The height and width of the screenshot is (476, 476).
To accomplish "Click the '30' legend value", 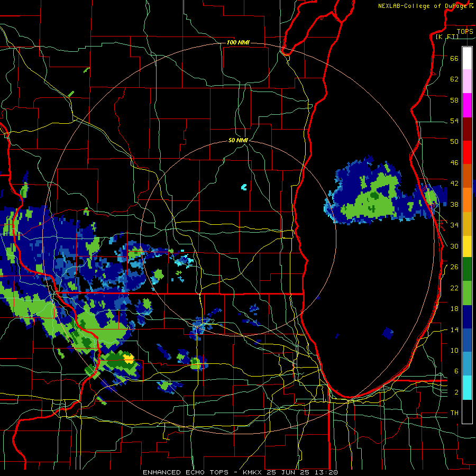I will pos(454,246).
